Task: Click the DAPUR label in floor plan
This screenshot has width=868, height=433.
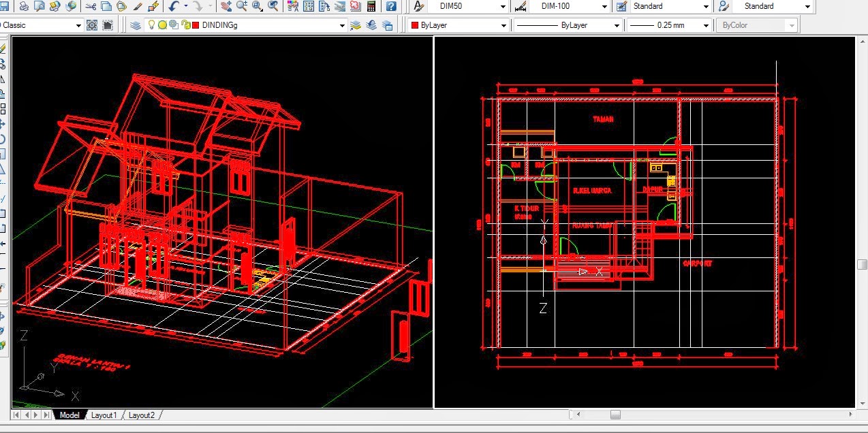Action: [x=653, y=190]
